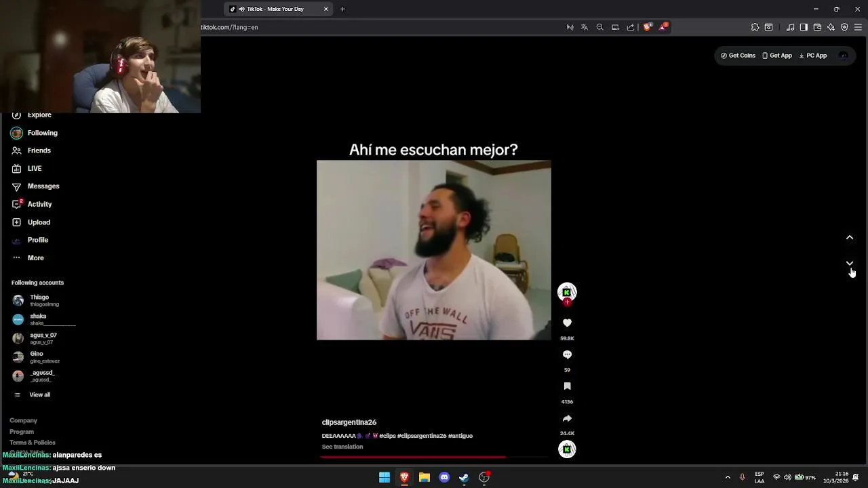Open the LIVE section
The image size is (868, 488).
click(27, 168)
